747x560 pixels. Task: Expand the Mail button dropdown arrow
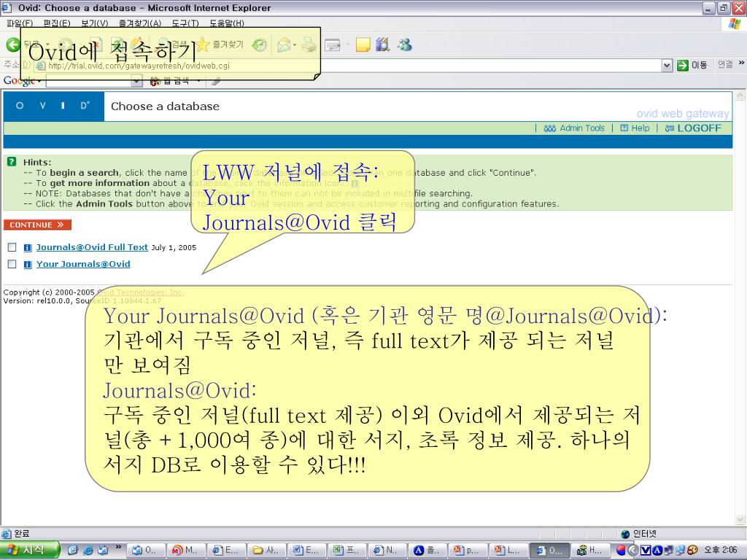click(x=295, y=45)
